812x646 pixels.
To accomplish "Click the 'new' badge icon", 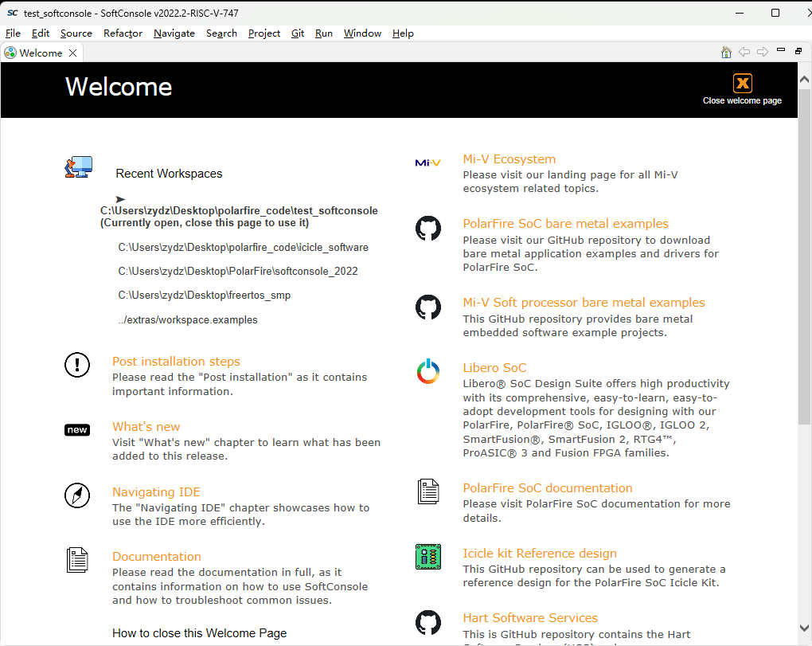I will pyautogui.click(x=77, y=430).
